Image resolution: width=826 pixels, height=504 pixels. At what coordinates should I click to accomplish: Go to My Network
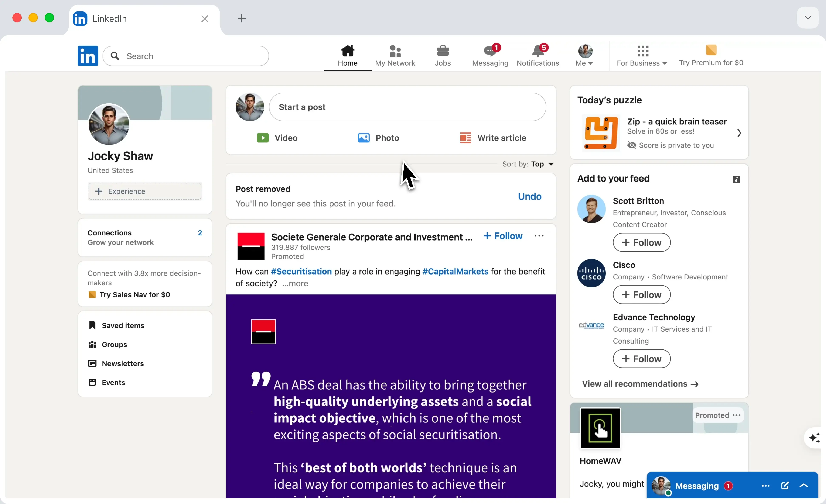(x=395, y=56)
